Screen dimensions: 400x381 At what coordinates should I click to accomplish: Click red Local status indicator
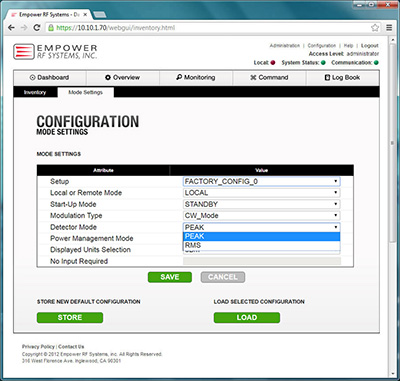273,63
